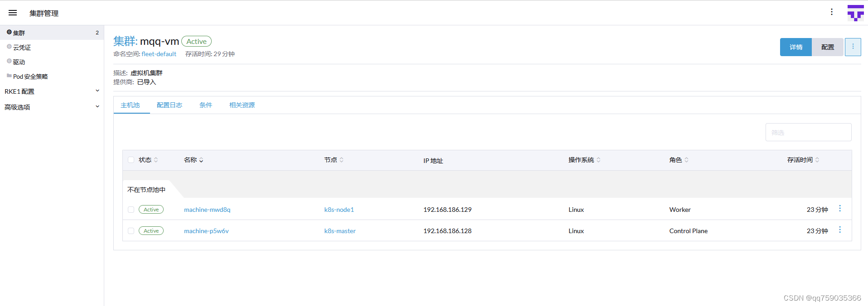Select 集群 in the sidebar
Viewport: 868px width, 306px height.
[x=52, y=33]
